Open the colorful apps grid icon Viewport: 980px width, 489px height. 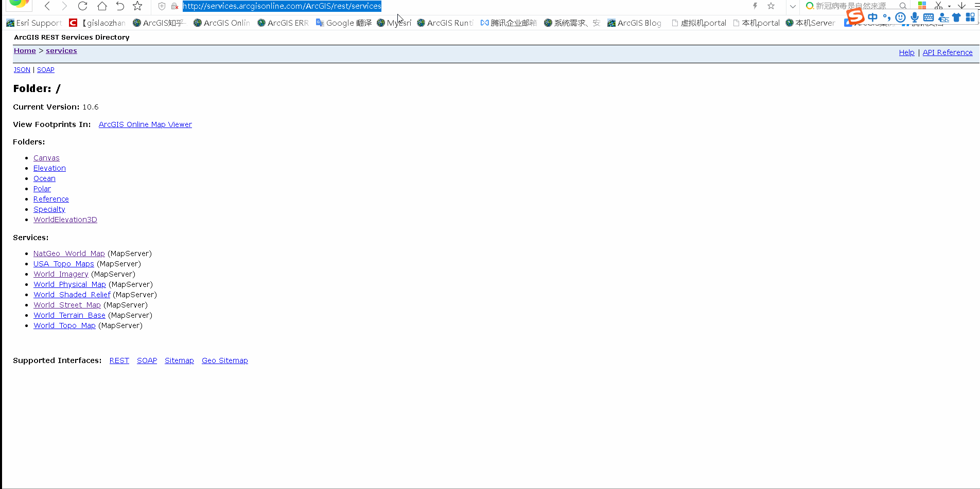922,6
